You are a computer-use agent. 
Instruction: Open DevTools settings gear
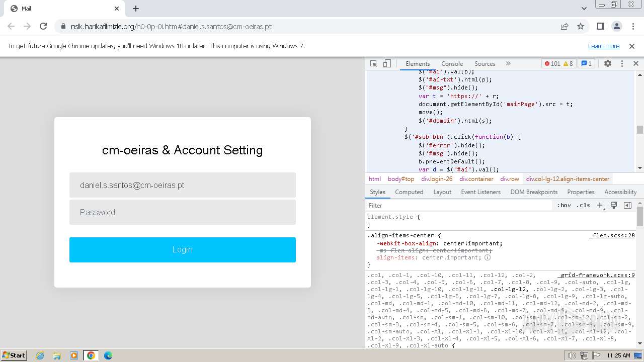[608, 63]
